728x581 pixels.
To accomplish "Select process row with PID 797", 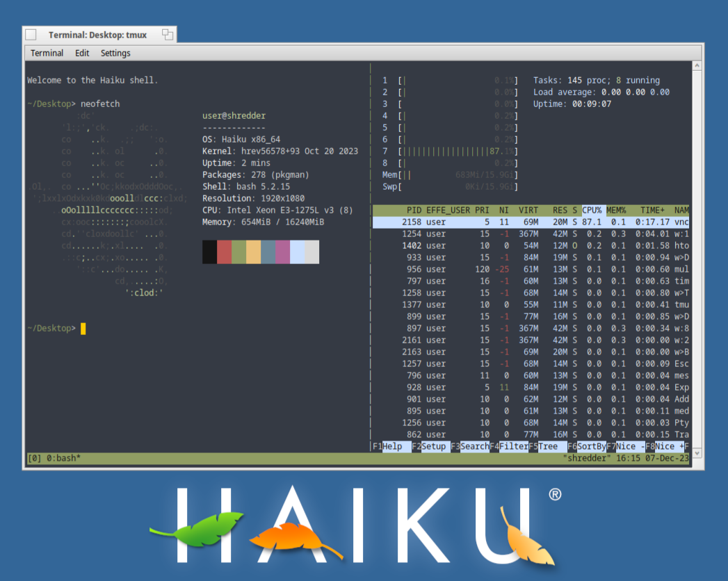I will tap(531, 281).
